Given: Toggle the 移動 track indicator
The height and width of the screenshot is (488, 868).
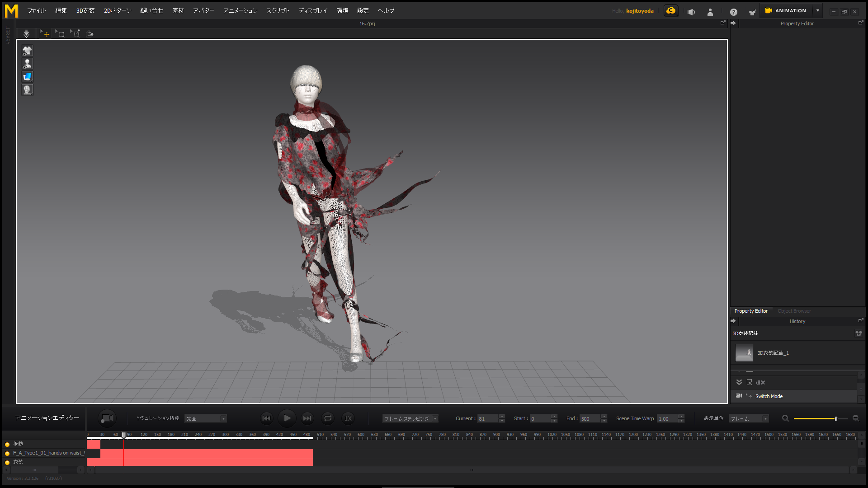Looking at the screenshot, I should coord(7,444).
